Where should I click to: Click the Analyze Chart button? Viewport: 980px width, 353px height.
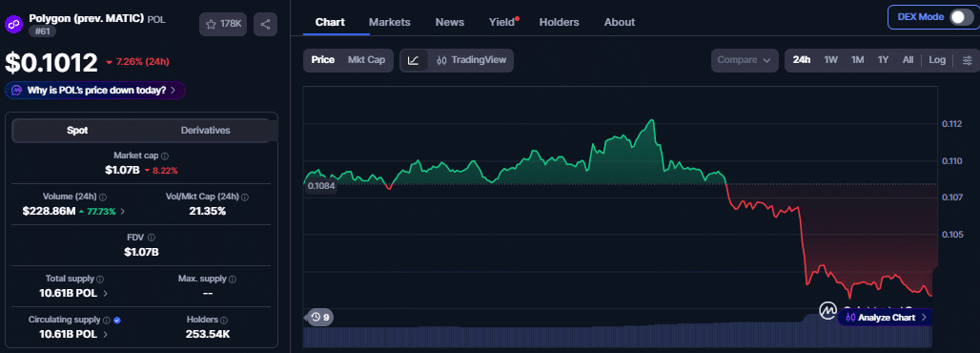click(x=885, y=318)
